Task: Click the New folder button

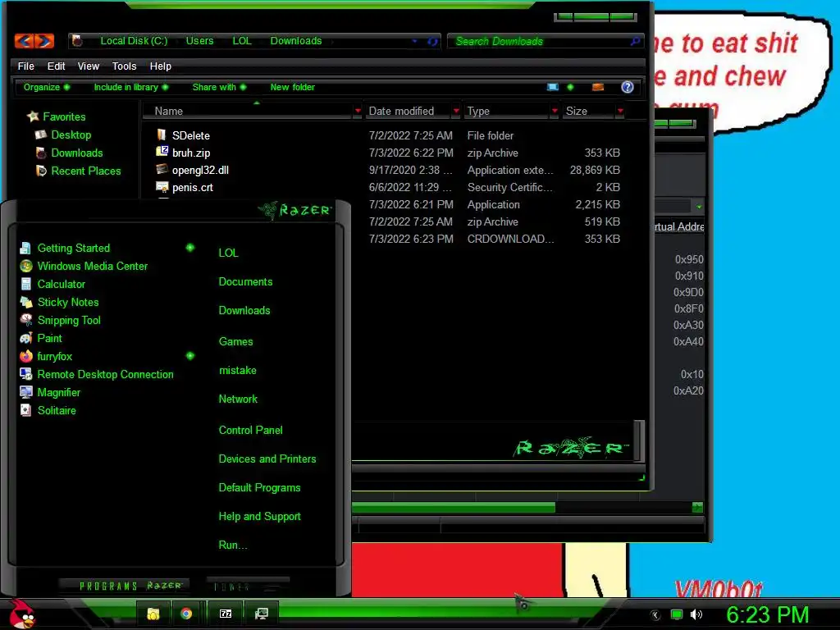Action: pyautogui.click(x=293, y=87)
